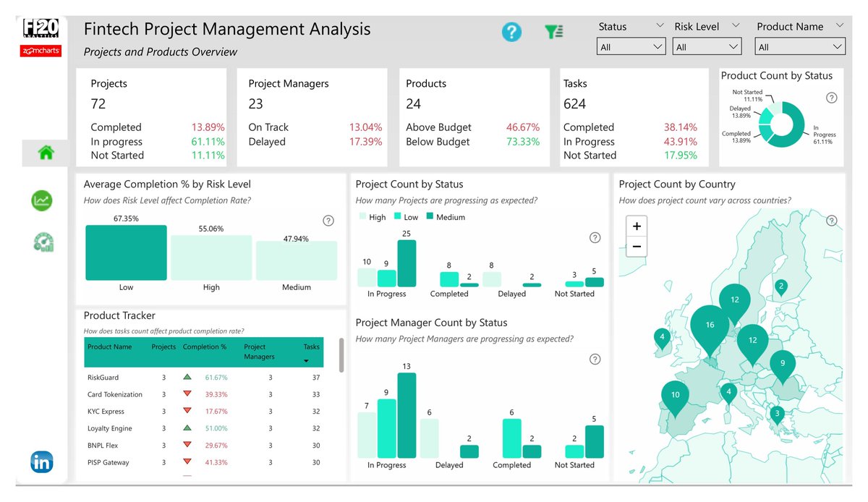Toggle the Medium legend item
This screenshot has width=868, height=502.
coord(445,216)
